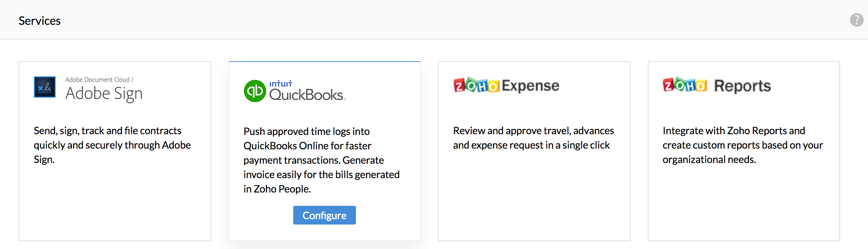Click the Zoho logo beside Expense
Viewport: 868px width, 249px height.
click(x=476, y=86)
